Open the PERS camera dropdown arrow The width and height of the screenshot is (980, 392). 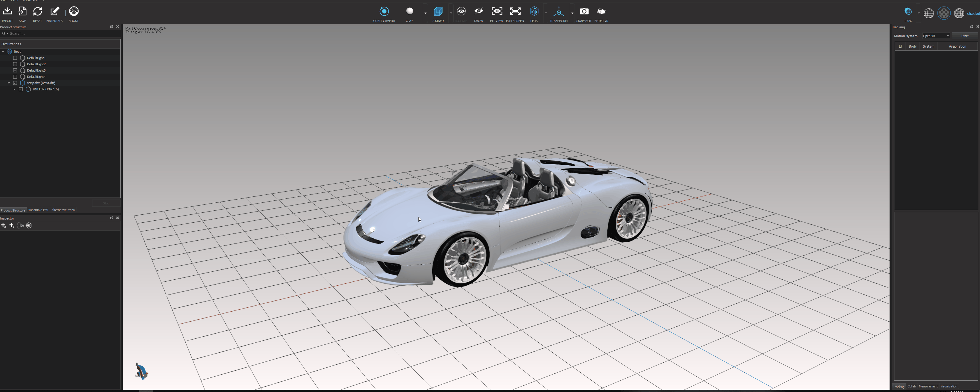pos(545,13)
